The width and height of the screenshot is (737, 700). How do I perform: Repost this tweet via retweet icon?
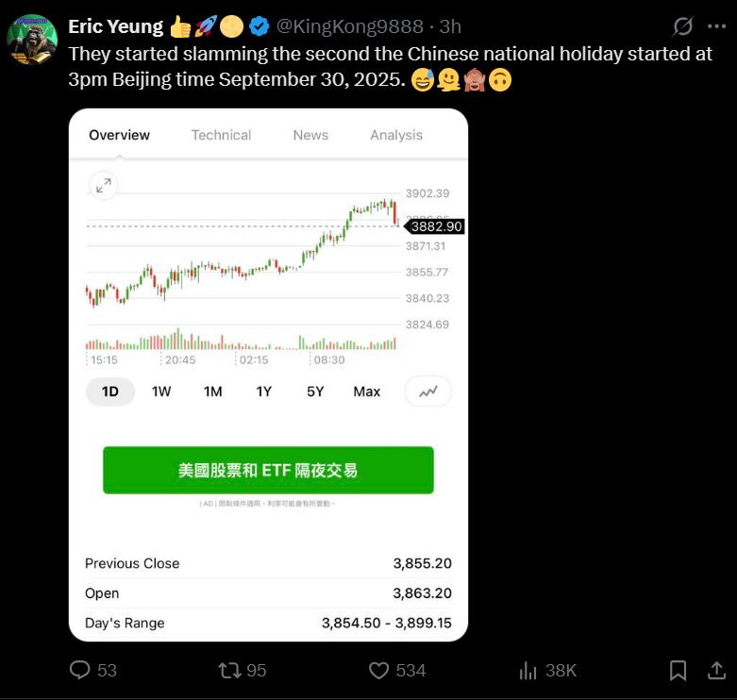point(229,670)
